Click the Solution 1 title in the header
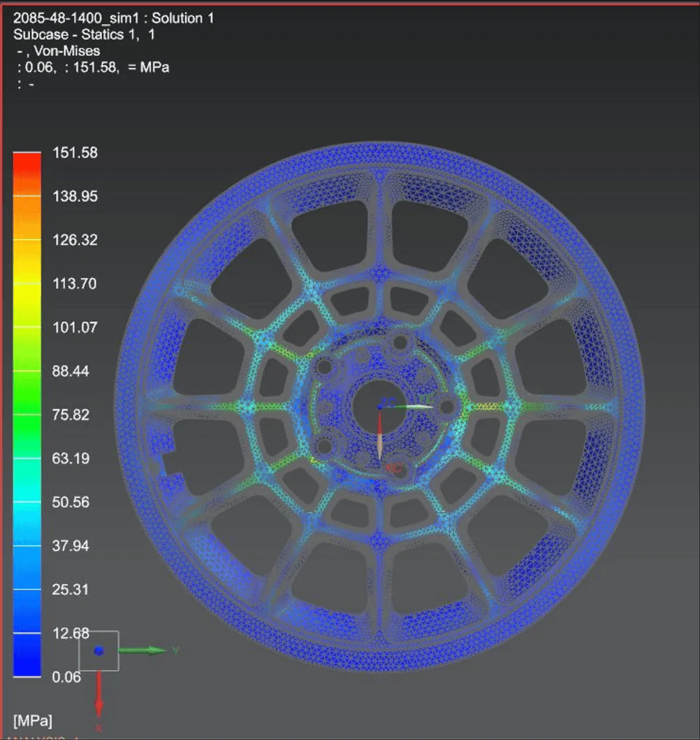 pos(182,18)
